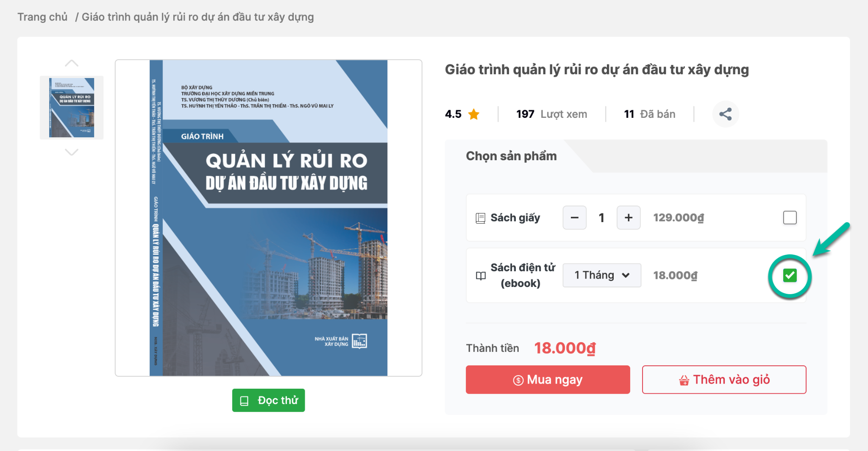
Task: Click the share icon
Action: click(x=725, y=114)
